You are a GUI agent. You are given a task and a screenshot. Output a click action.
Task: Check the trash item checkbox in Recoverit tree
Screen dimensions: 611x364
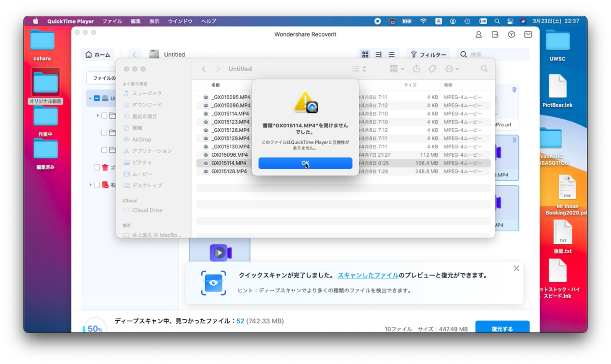click(x=97, y=167)
